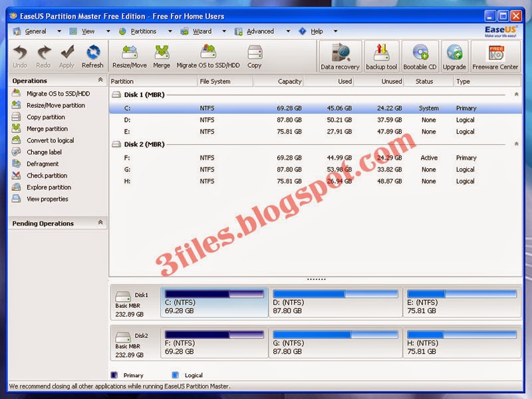Select the C: (NTFS) block in disk map
Image resolution: width=532 pixels, height=399 pixels.
(x=214, y=303)
